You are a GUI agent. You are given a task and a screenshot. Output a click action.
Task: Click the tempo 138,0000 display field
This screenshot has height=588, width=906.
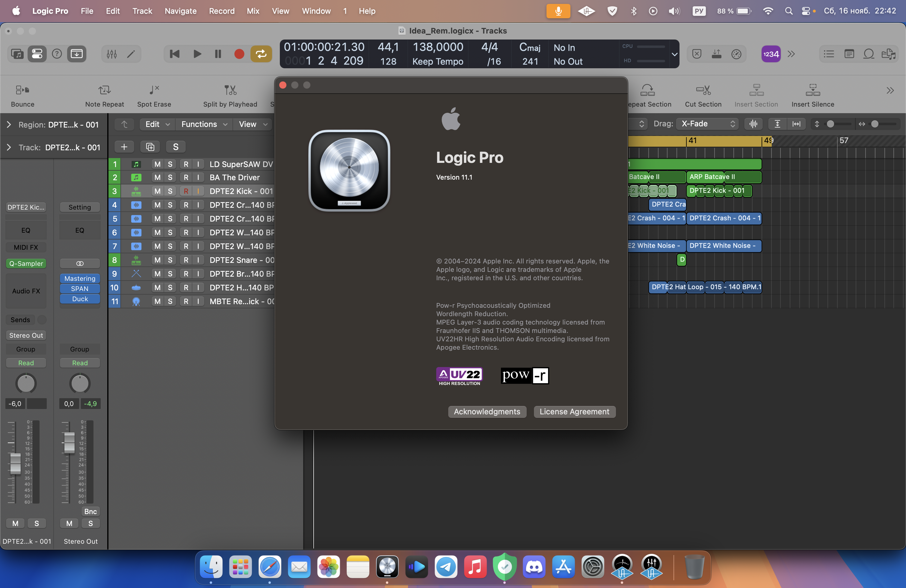438,47
